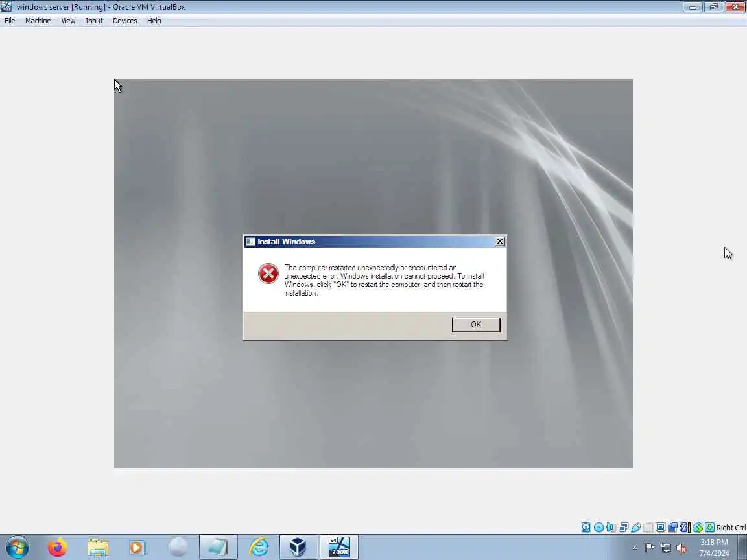The height and width of the screenshot is (560, 747).
Task: Open the Input menu
Action: (x=94, y=21)
